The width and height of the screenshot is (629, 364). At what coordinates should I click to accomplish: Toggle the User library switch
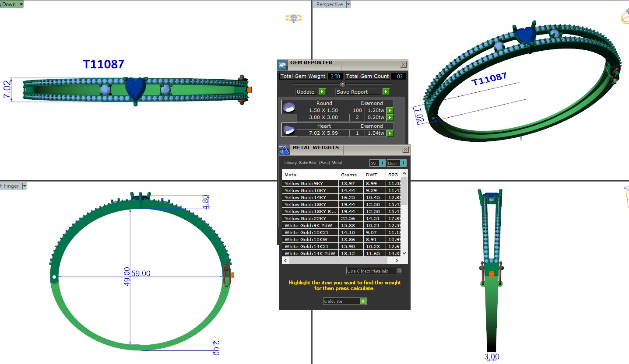[403, 163]
